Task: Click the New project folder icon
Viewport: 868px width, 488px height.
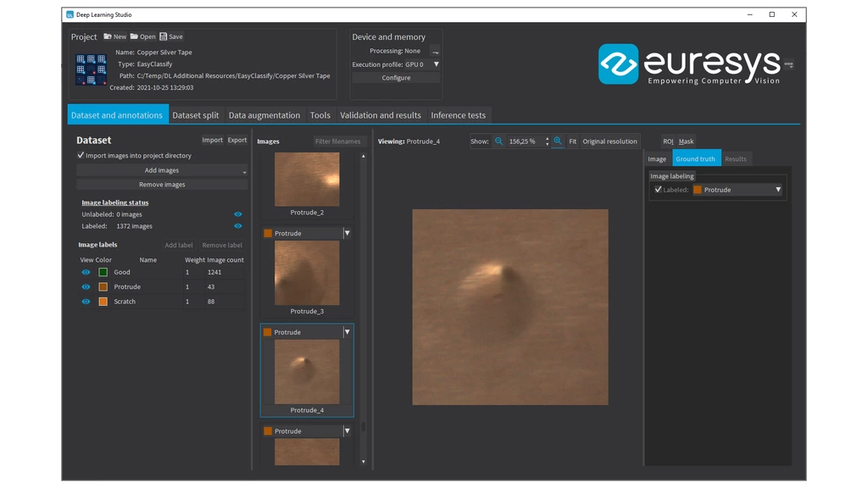Action: 108,36
